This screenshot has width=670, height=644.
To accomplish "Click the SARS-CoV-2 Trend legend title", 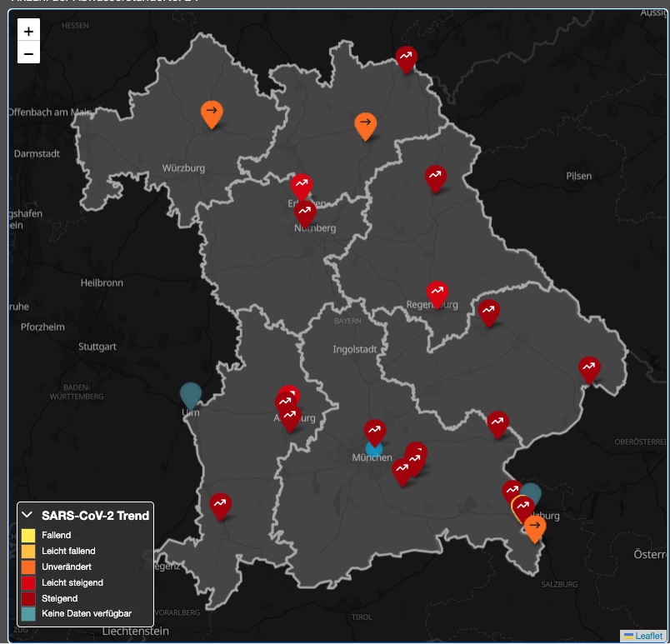I will pos(95,516).
